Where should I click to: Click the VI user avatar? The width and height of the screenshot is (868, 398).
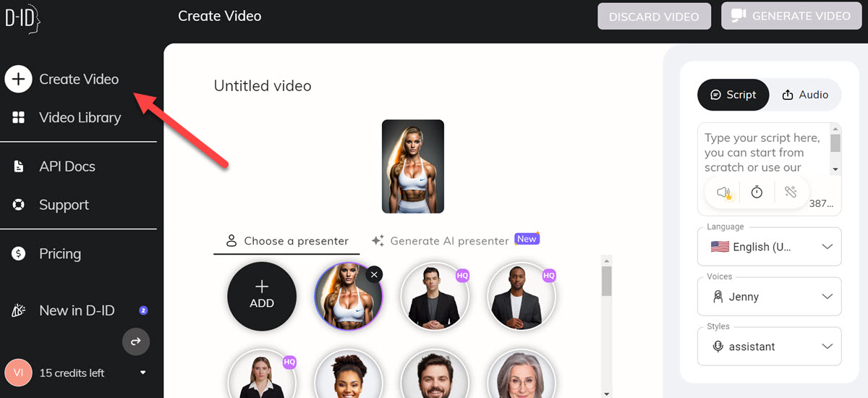click(18, 373)
